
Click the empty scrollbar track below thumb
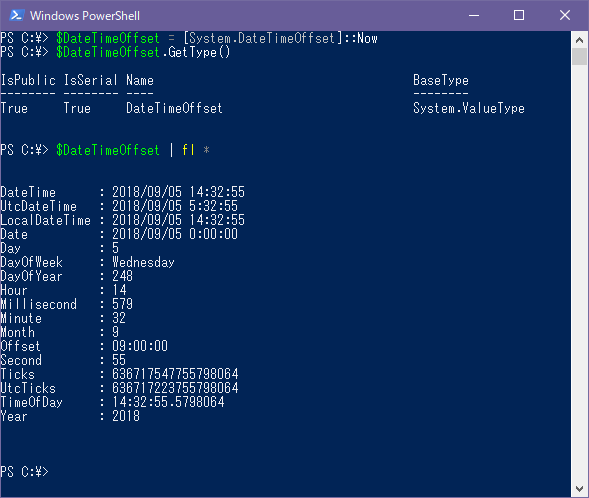click(x=579, y=273)
